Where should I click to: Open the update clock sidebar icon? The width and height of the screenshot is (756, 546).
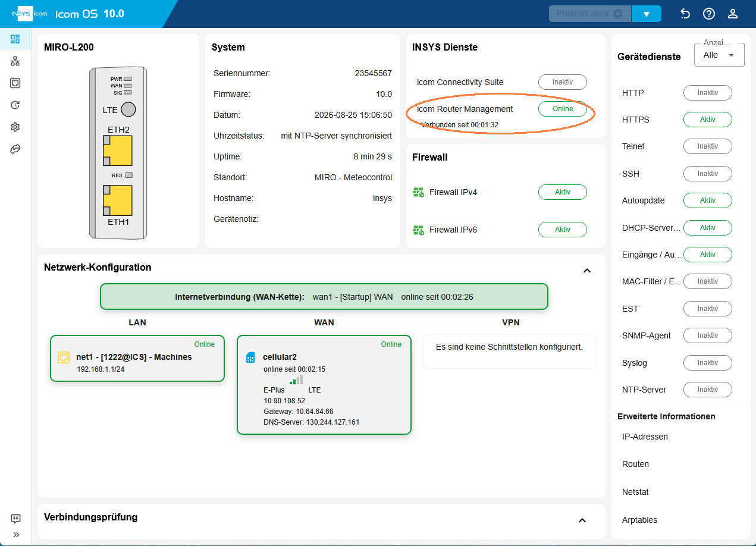click(x=15, y=105)
